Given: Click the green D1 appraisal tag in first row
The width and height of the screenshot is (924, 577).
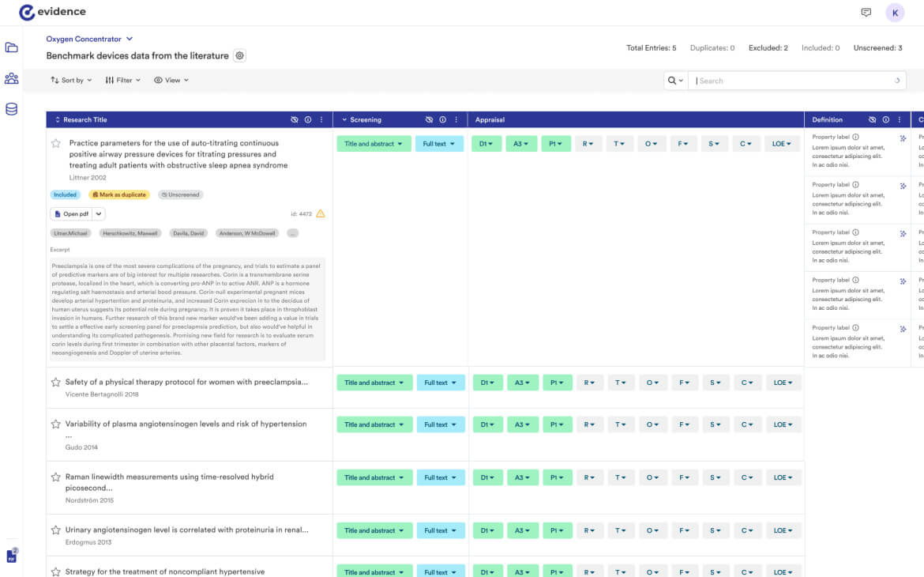Looking at the screenshot, I should [486, 144].
